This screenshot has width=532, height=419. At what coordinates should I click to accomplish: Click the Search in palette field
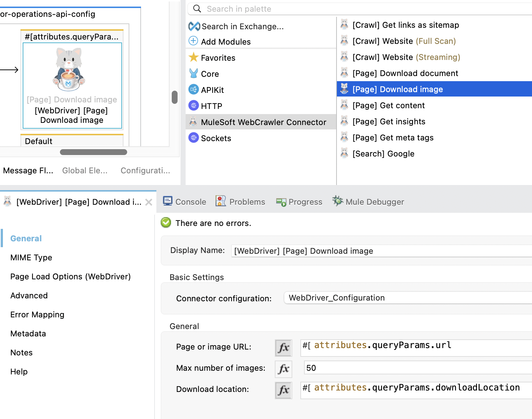coord(360,9)
